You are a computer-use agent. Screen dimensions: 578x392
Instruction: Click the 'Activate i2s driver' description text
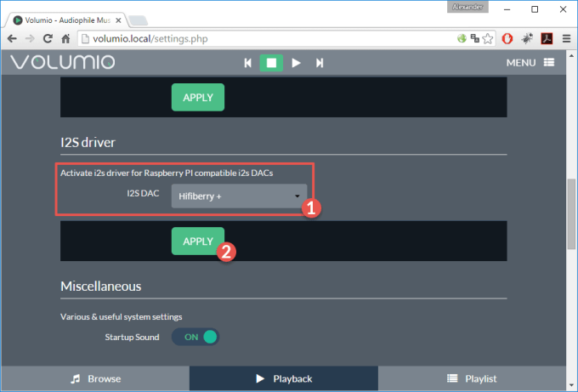click(167, 173)
